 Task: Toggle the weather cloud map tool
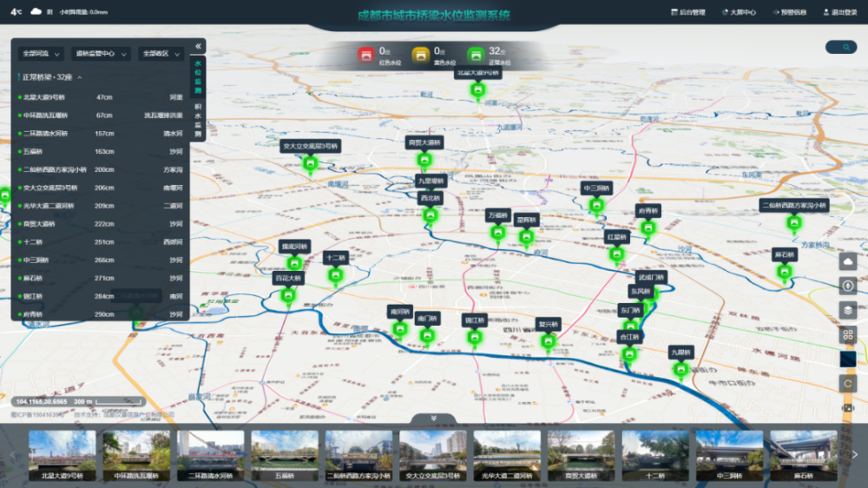[847, 260]
